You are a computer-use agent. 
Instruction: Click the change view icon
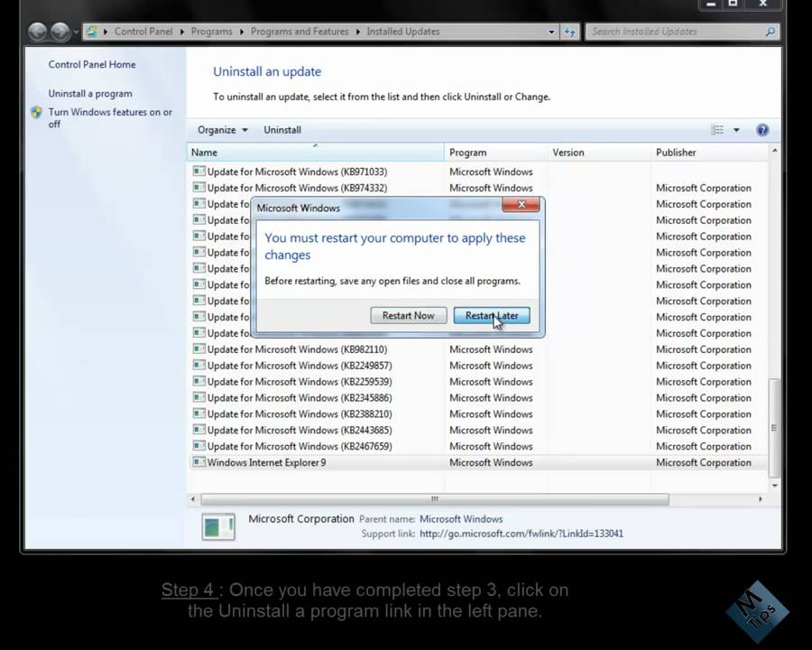pos(717,130)
